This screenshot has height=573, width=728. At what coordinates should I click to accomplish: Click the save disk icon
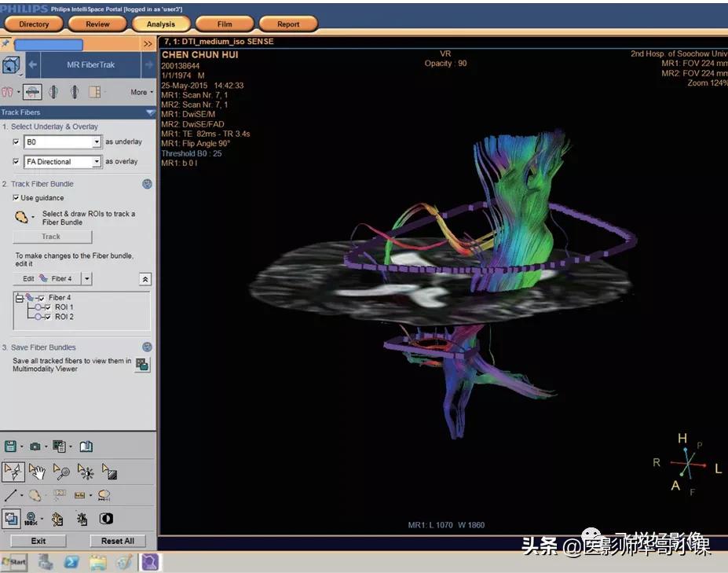tap(10, 446)
